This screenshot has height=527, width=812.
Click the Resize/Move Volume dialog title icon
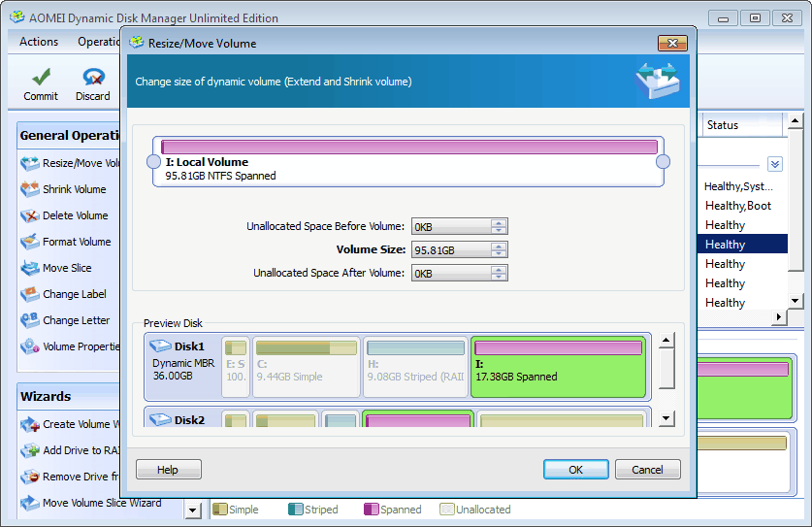click(x=136, y=43)
